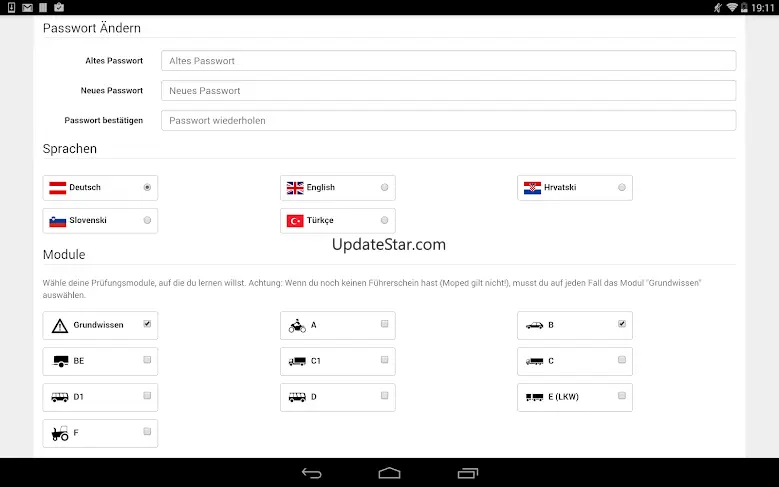
Task: Click the UK flag next to English
Action: [x=295, y=188]
